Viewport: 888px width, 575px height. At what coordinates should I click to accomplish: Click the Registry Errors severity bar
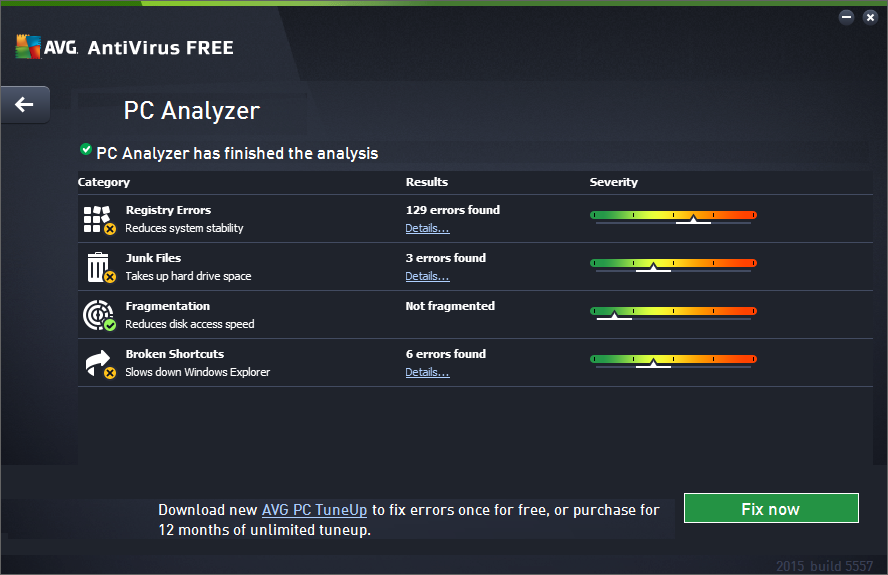673,215
